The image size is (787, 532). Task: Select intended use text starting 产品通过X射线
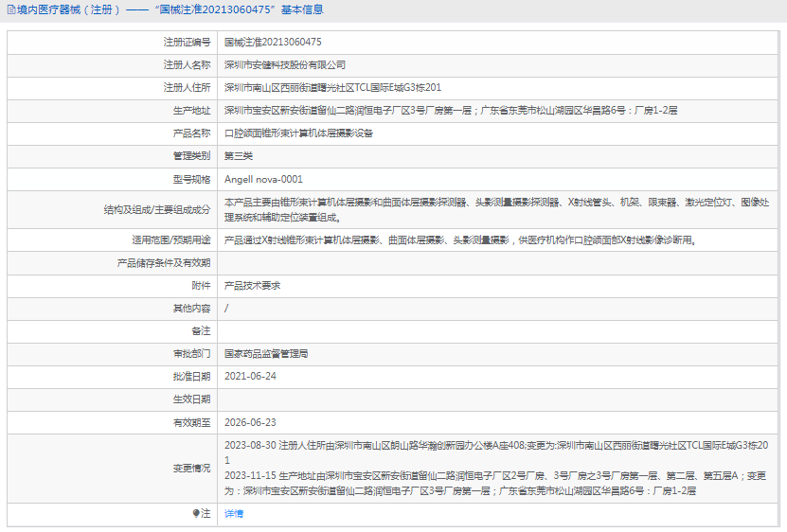[460, 240]
